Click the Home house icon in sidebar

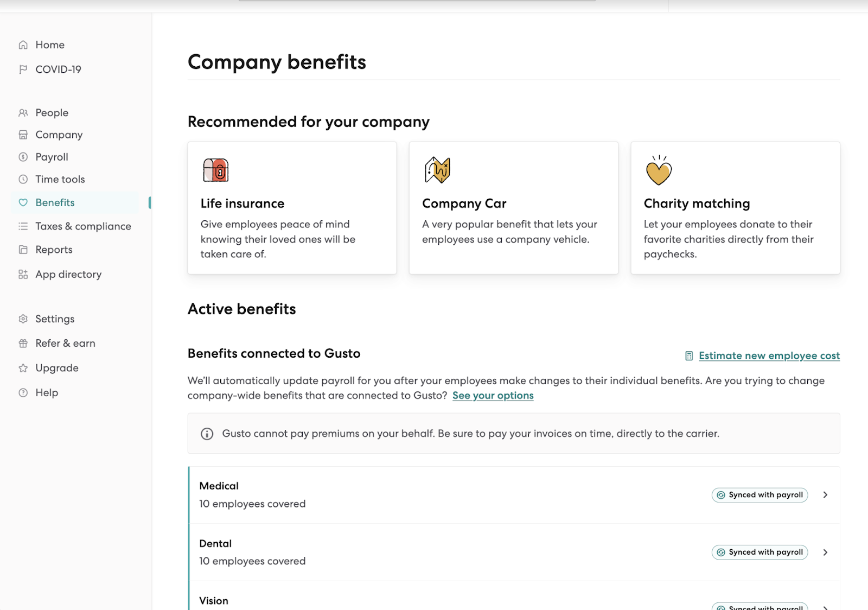tap(23, 45)
